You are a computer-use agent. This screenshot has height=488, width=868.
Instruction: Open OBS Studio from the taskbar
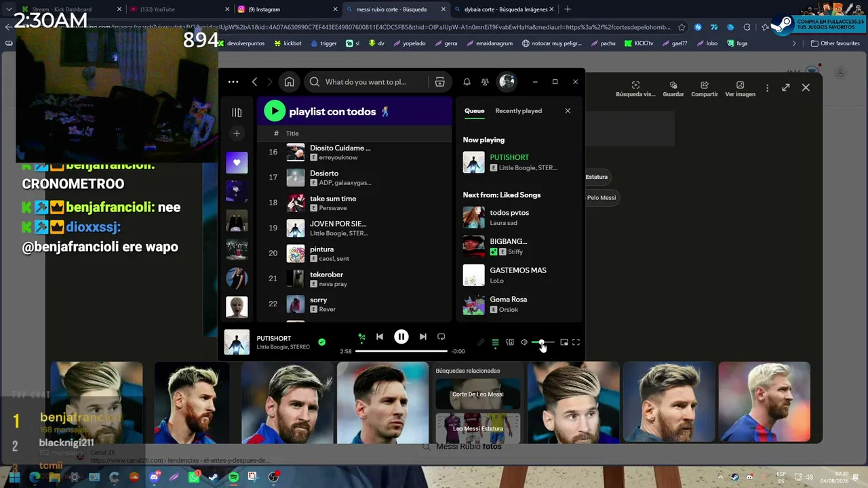(x=273, y=477)
